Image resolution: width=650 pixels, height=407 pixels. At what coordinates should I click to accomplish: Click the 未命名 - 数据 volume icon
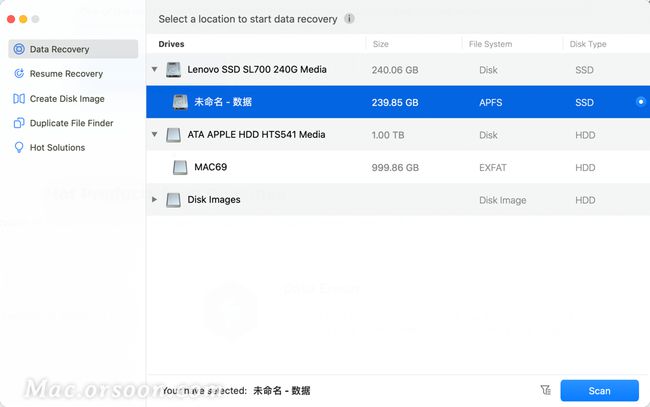pyautogui.click(x=180, y=102)
